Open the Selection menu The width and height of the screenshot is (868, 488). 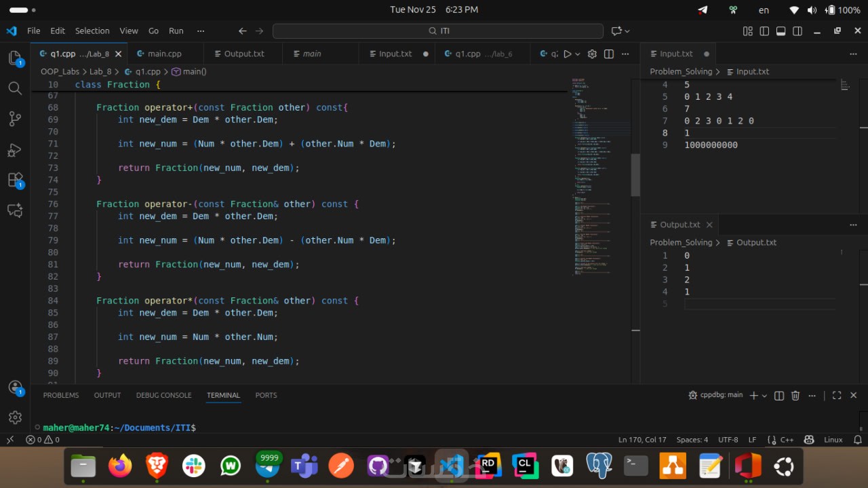[x=92, y=31]
